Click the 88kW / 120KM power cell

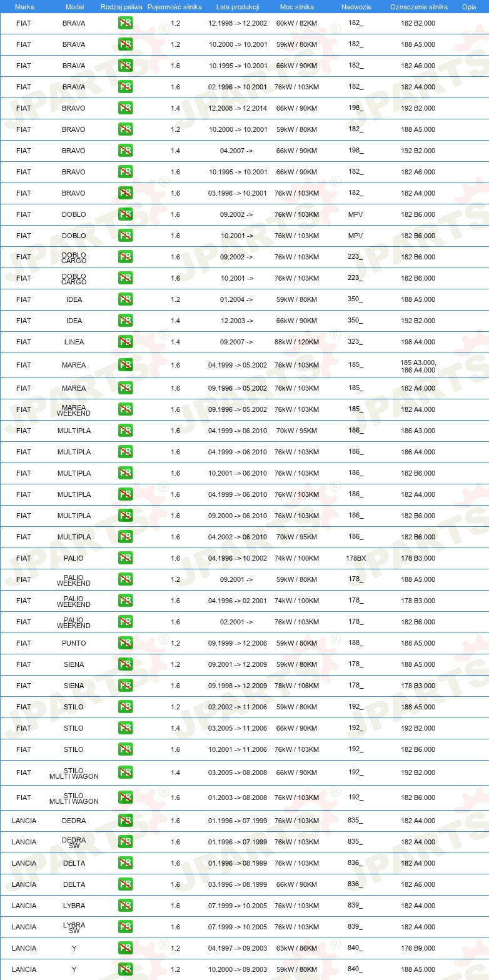coord(297,342)
